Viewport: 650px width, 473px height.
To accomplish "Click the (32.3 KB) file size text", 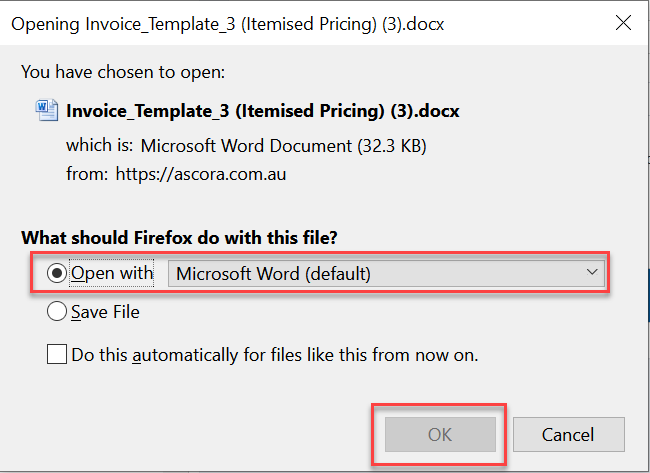I will coord(392,145).
